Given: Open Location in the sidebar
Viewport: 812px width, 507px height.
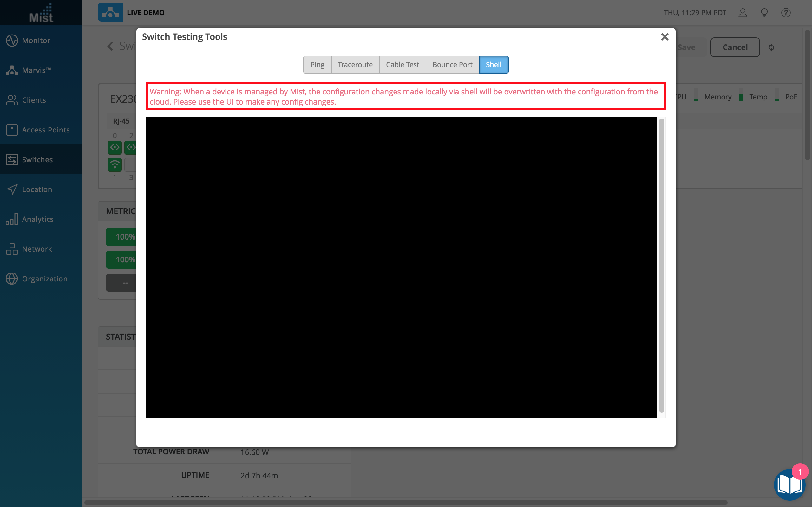Looking at the screenshot, I should click(37, 189).
